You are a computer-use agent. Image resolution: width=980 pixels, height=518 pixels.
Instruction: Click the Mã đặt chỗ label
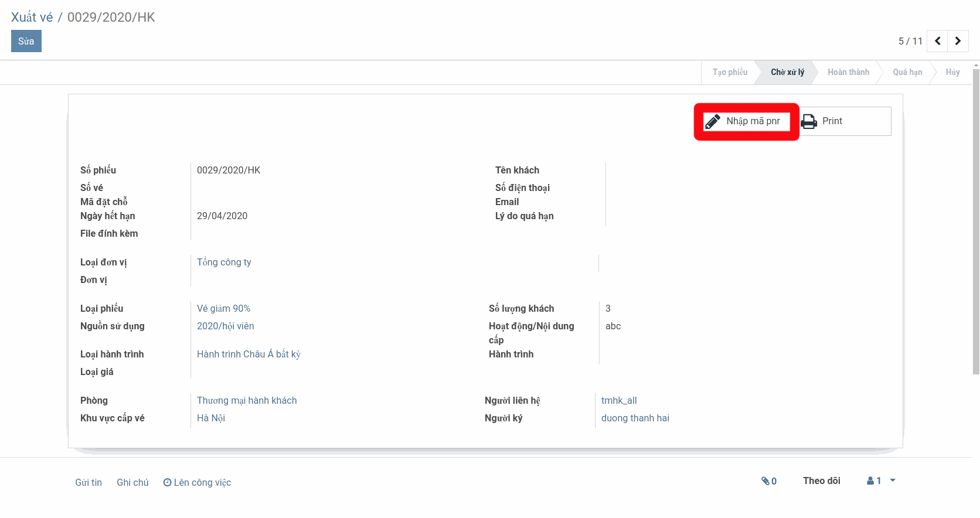[104, 202]
